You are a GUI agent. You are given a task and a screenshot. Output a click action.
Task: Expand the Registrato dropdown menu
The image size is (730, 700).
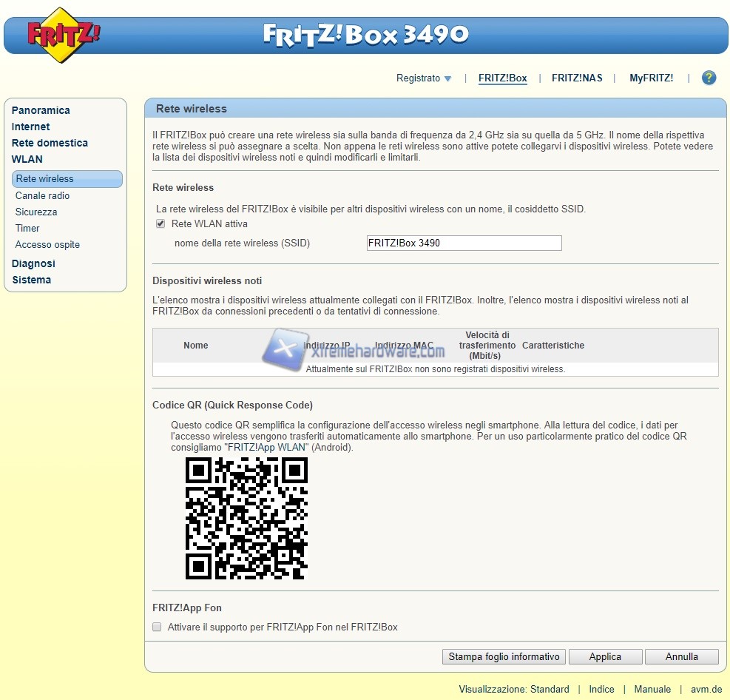pos(424,78)
